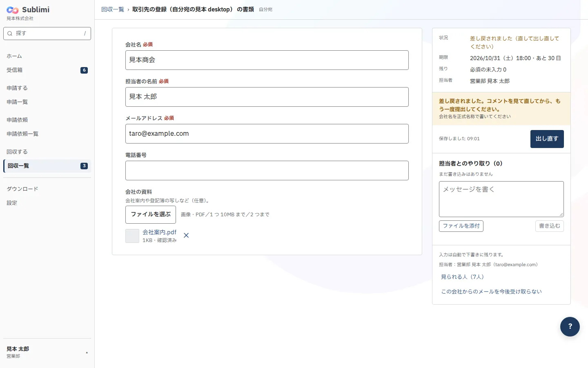Click the 必須の未入力 0 text
This screenshot has height=368, width=588.
click(488, 70)
